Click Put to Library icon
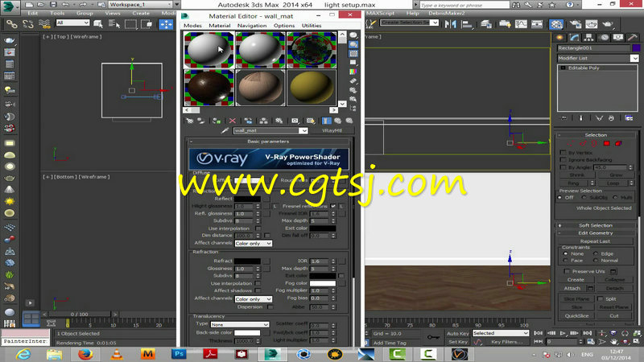This screenshot has height=362, width=644. [x=279, y=121]
